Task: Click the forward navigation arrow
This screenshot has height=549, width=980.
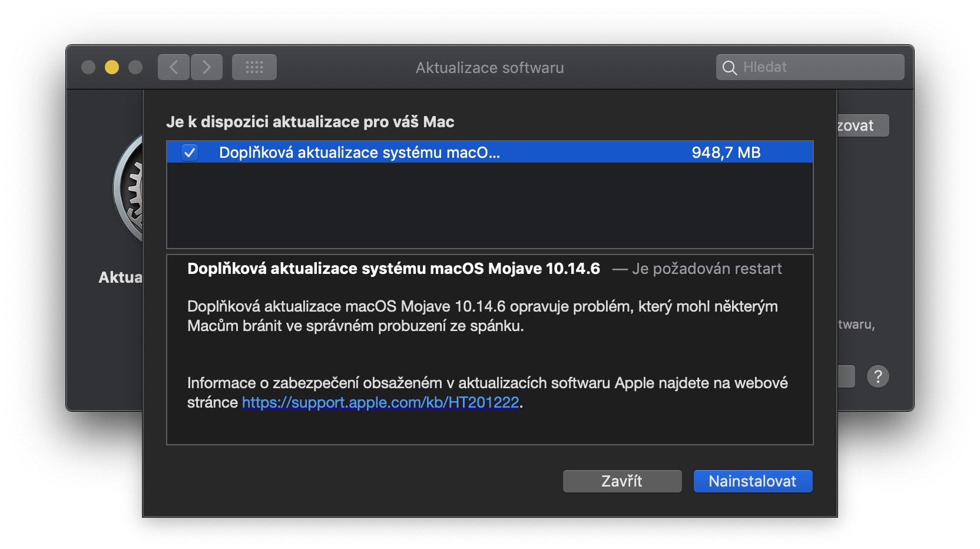Action: coord(206,67)
